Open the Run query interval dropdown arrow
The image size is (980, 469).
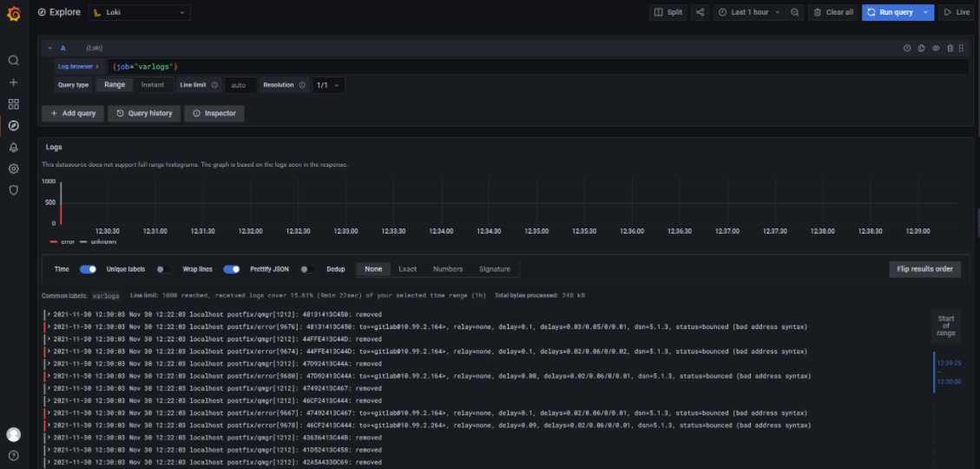coord(925,12)
